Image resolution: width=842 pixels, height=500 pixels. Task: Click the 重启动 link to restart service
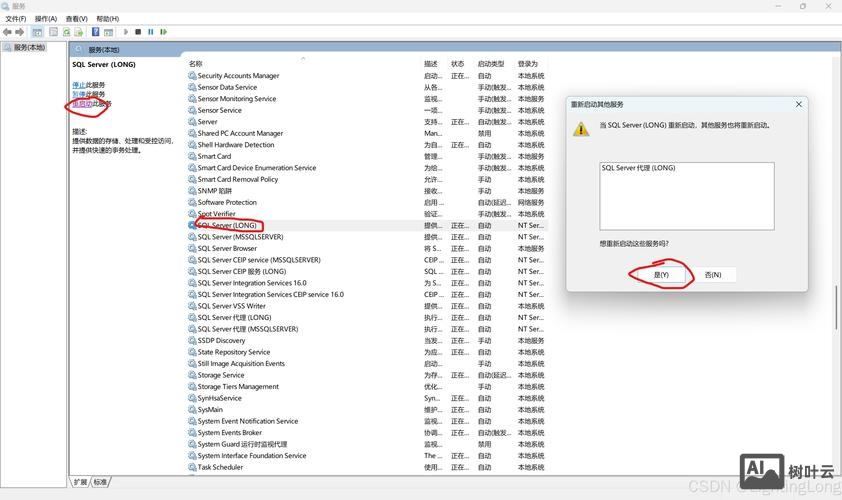coord(82,104)
